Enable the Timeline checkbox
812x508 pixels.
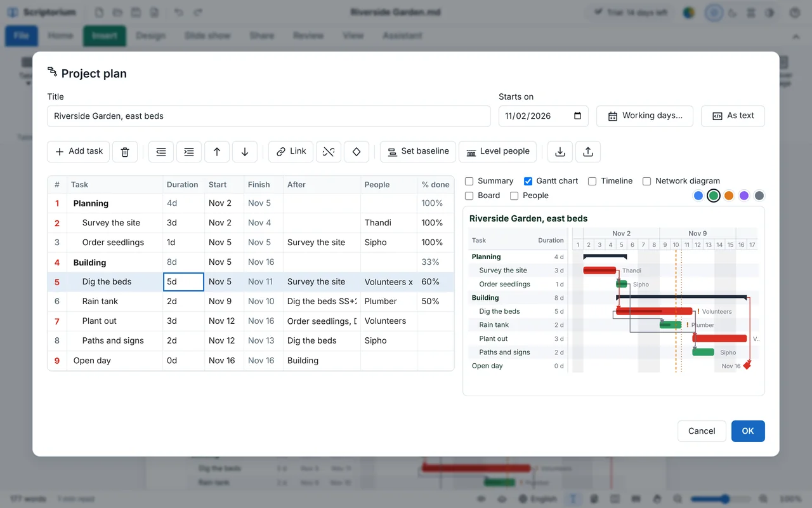(x=592, y=181)
